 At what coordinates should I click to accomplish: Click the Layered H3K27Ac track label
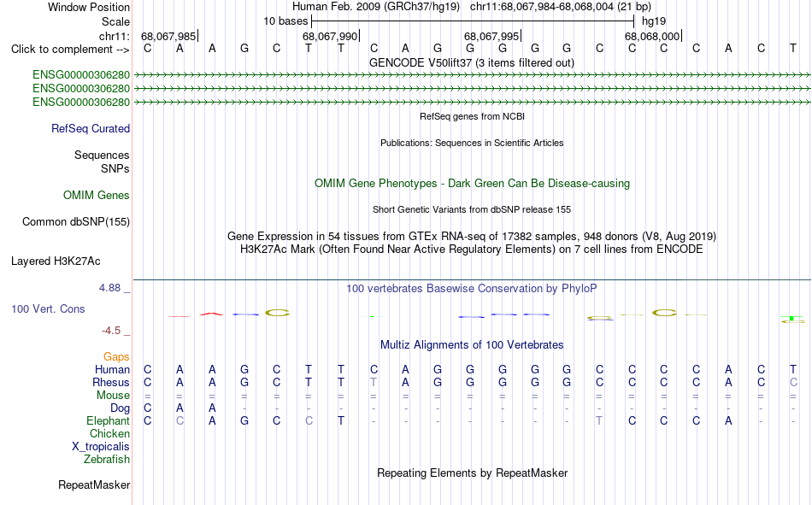click(56, 261)
